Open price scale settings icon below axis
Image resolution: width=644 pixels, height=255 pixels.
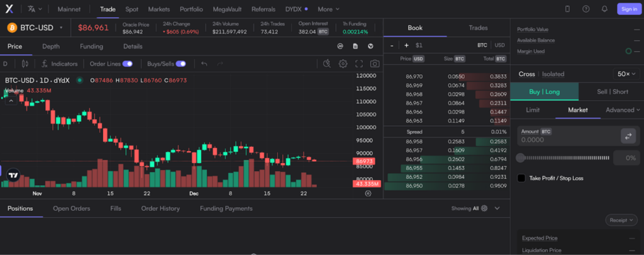point(368,193)
